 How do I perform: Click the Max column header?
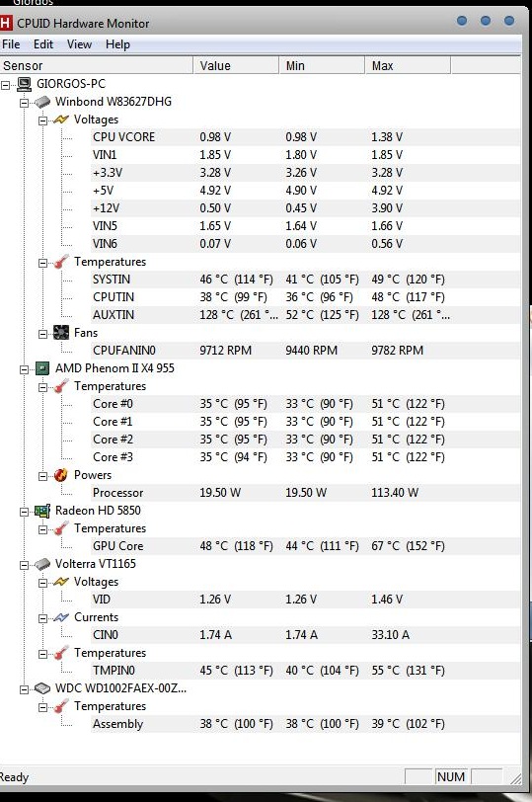point(408,66)
